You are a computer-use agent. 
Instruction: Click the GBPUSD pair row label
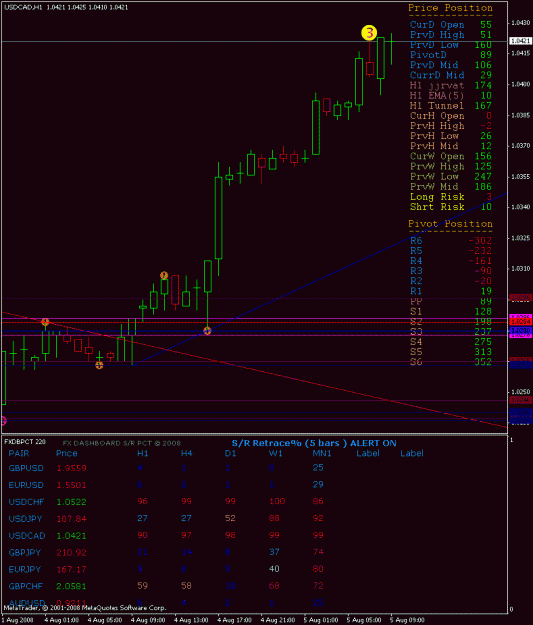click(26, 468)
